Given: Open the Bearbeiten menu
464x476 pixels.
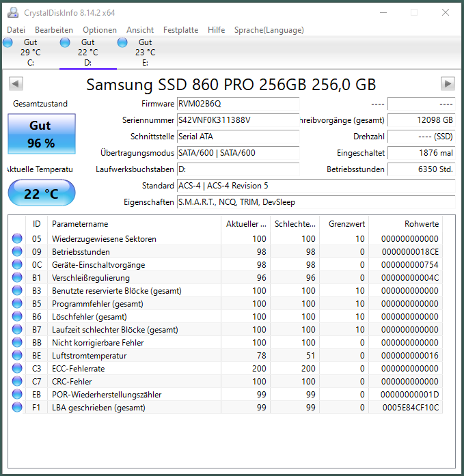Looking at the screenshot, I should click(x=54, y=30).
